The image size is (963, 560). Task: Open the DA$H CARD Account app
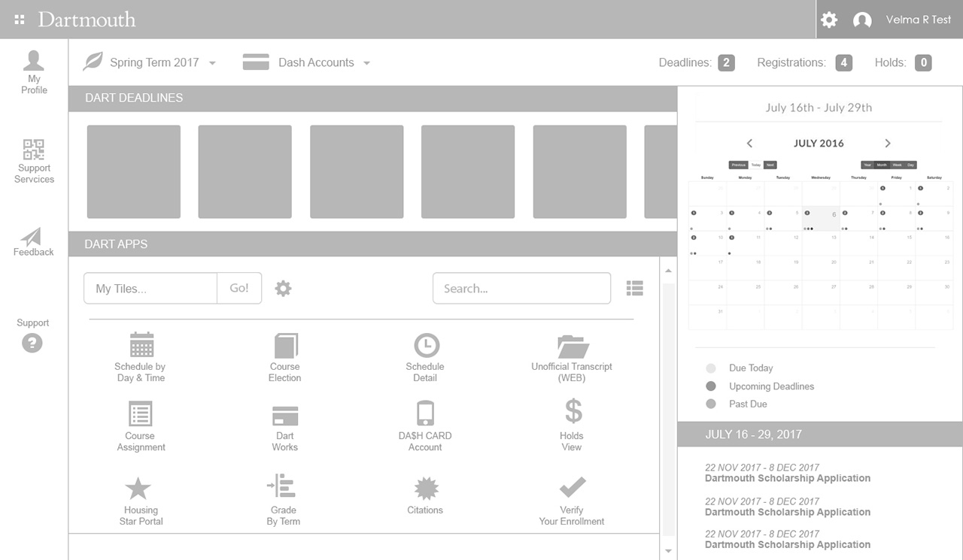click(425, 413)
